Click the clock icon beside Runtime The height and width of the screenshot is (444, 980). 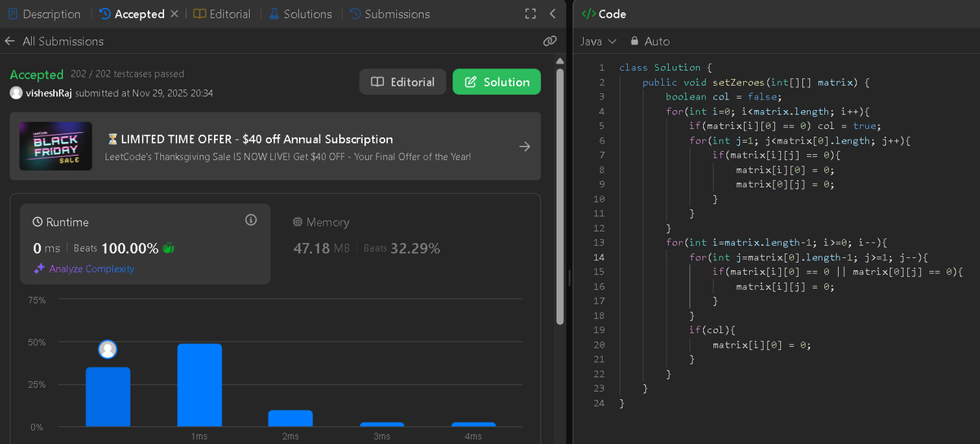[38, 222]
